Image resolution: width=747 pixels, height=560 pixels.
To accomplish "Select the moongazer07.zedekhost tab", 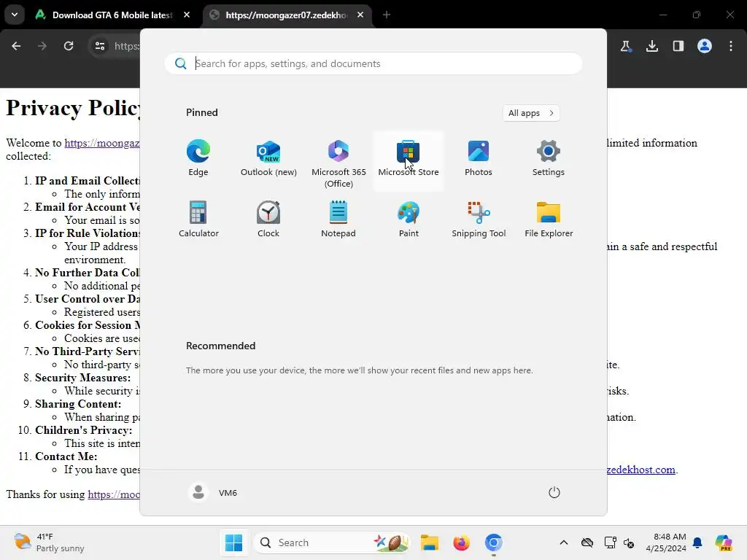I will [286, 15].
